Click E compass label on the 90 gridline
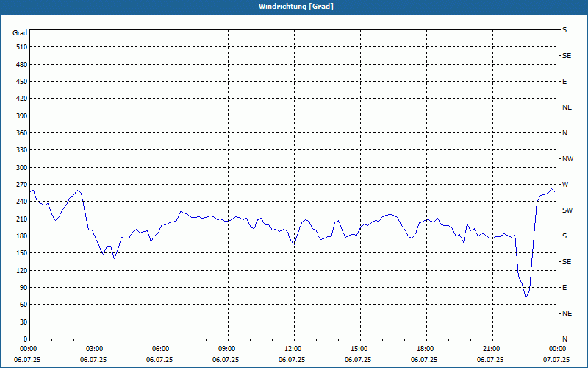Viewport: 588px width, 368px height. pos(564,288)
